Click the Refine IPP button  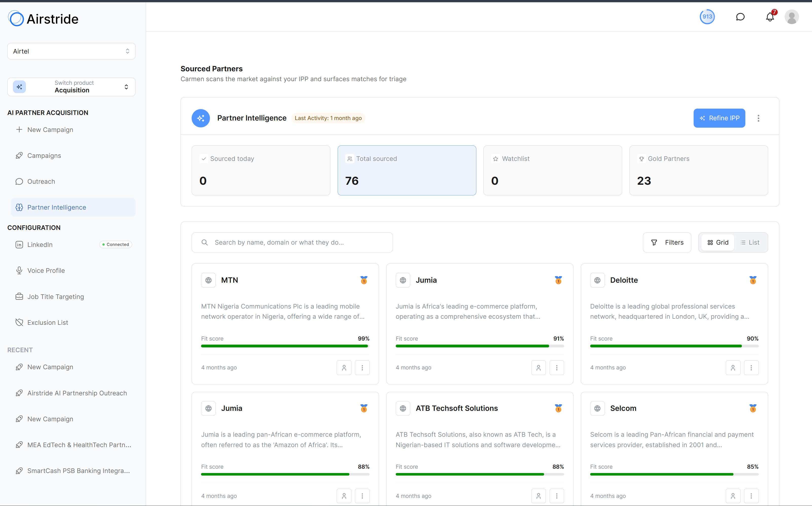coord(719,118)
